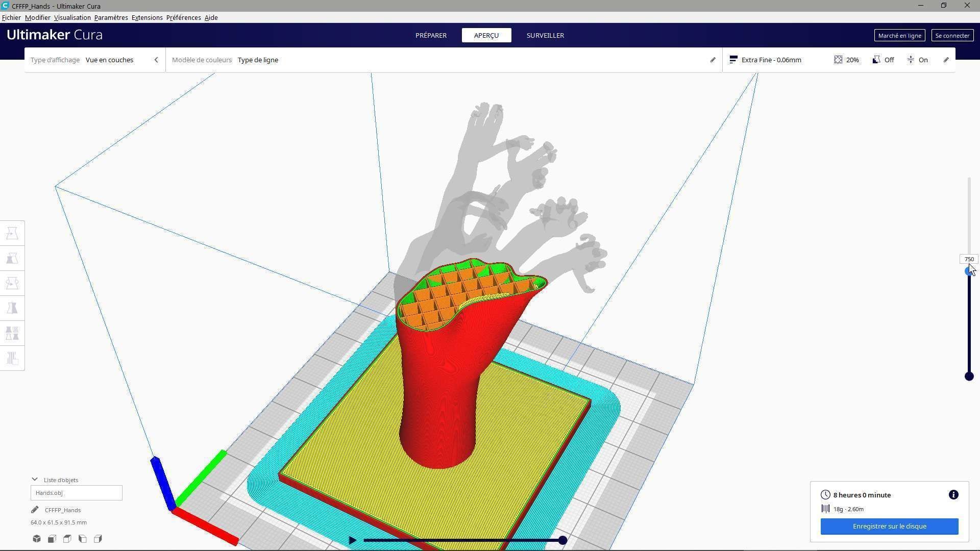Click the clock icon near print time
980x551 pixels.
pyautogui.click(x=825, y=495)
